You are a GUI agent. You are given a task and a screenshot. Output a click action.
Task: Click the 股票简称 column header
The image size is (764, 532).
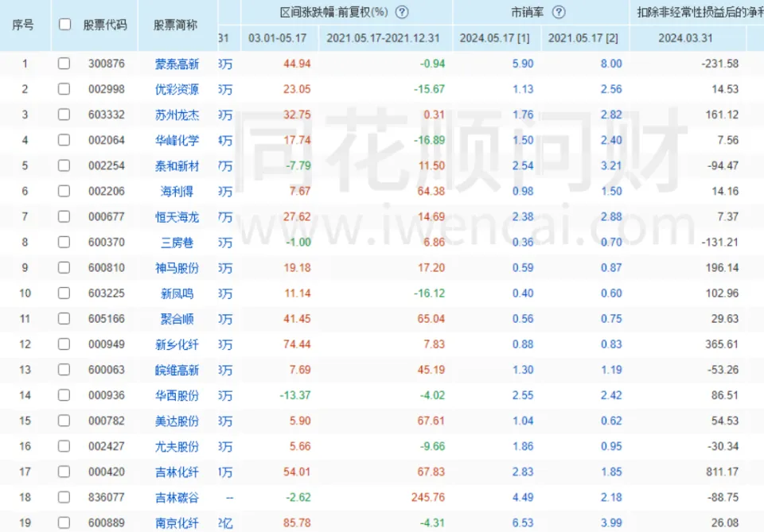coord(175,25)
